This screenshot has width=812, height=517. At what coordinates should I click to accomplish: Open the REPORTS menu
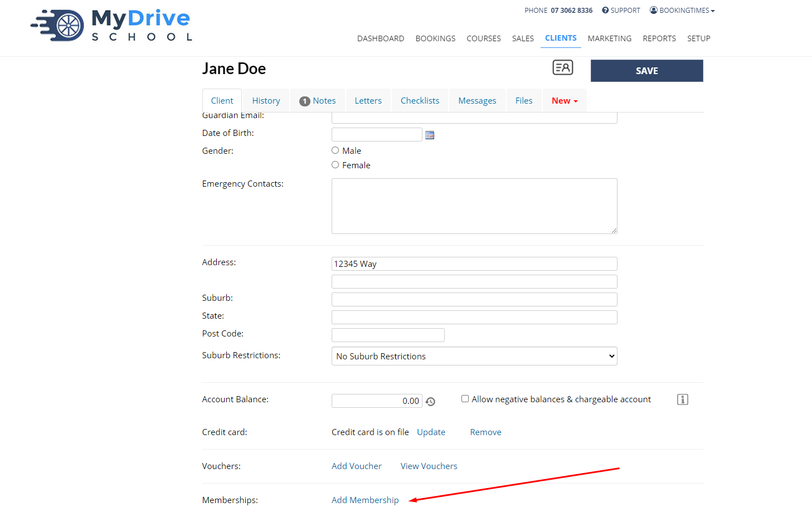pos(659,38)
